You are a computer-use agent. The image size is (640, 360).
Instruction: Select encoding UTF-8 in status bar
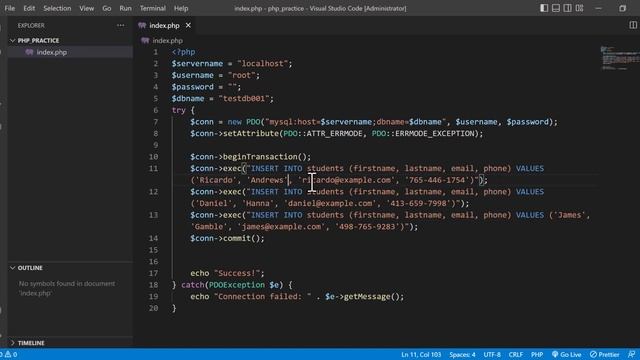point(492,354)
